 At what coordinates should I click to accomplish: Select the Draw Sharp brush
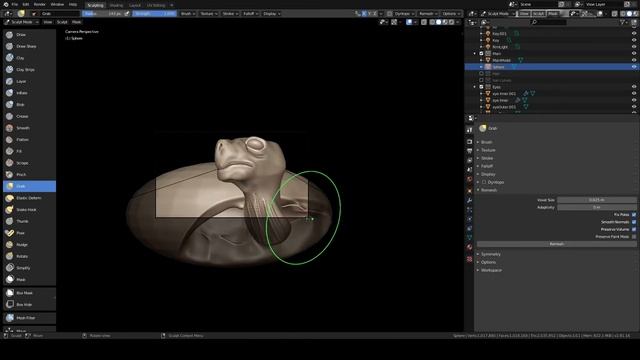29,47
